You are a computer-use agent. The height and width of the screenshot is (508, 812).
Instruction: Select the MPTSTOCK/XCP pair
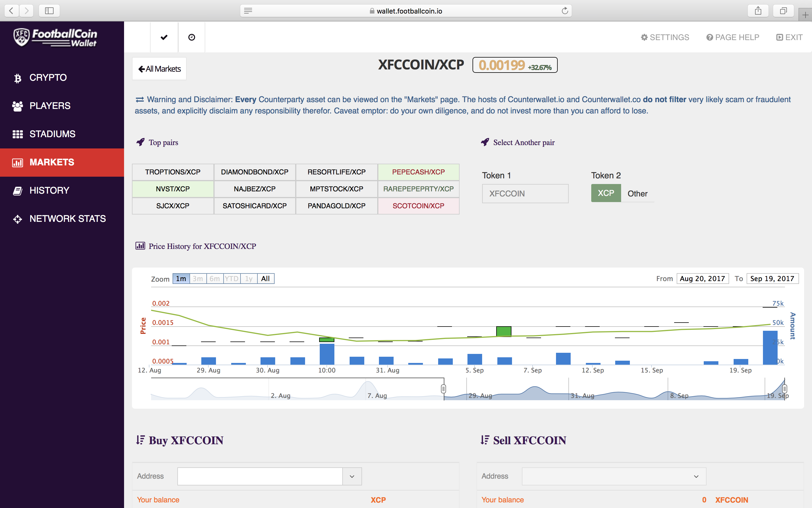coord(337,189)
